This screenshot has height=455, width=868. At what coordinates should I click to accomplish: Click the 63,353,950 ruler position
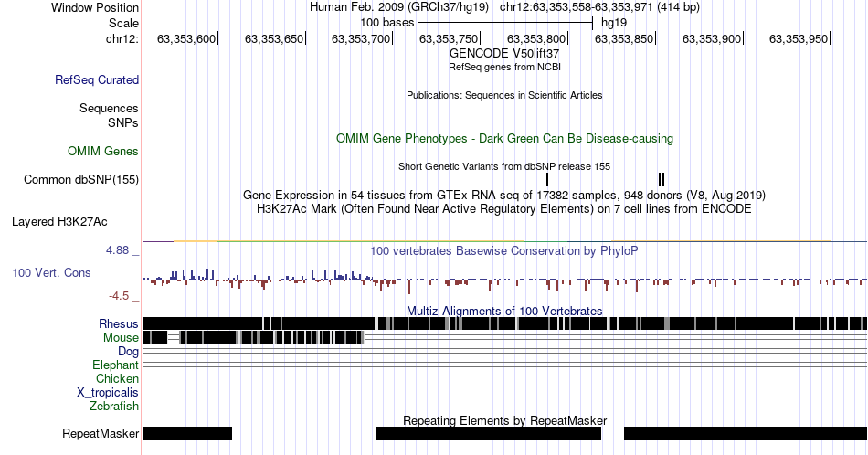pos(799,38)
